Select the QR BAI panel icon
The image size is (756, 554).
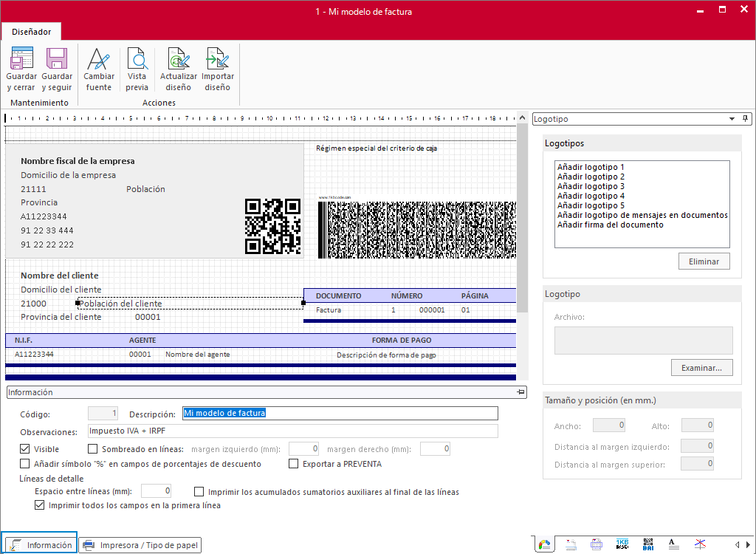pos(647,545)
